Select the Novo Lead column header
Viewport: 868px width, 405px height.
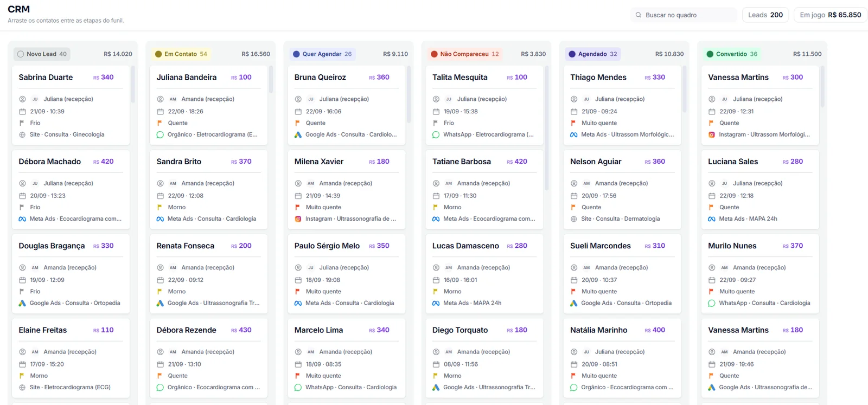coord(42,54)
